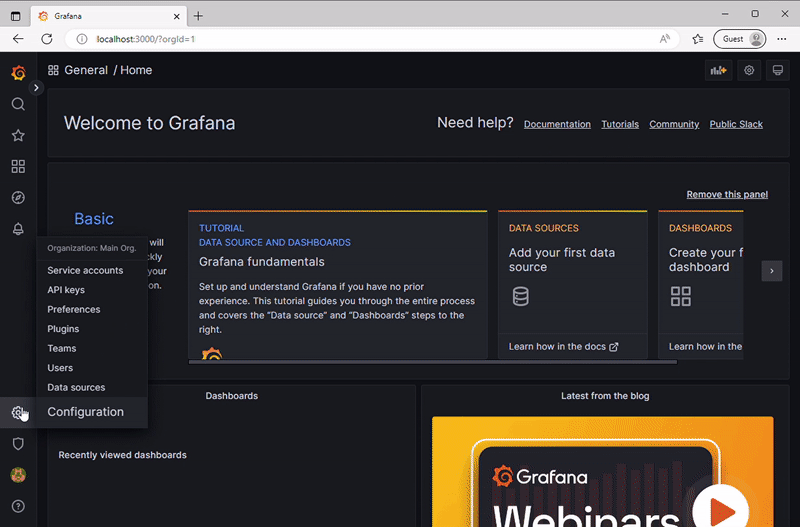Open the Dashboards grid icon in the sidebar
This screenshot has height=527, width=800.
[x=18, y=166]
